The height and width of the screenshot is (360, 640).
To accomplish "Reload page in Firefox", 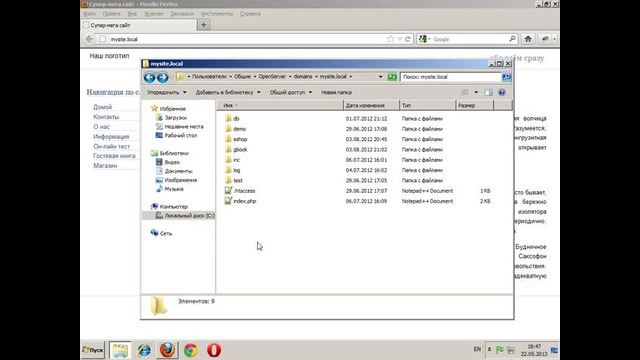I will pyautogui.click(x=407, y=39).
